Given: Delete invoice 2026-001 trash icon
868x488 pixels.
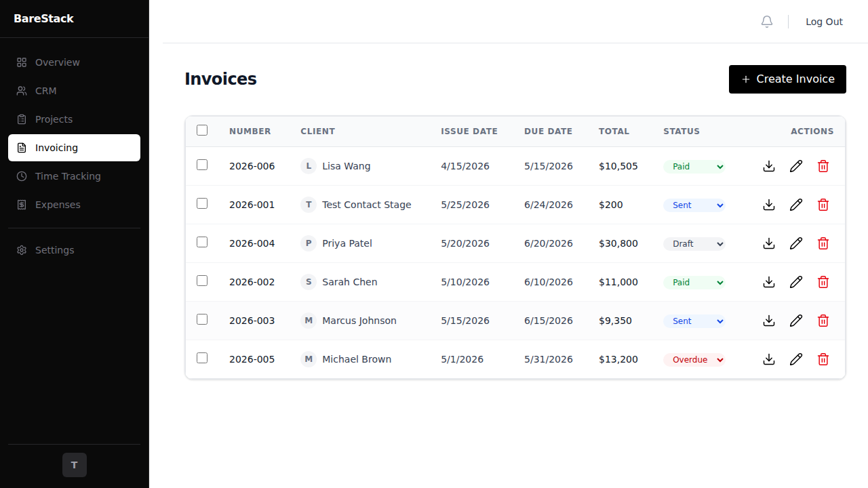Looking at the screenshot, I should 823,205.
